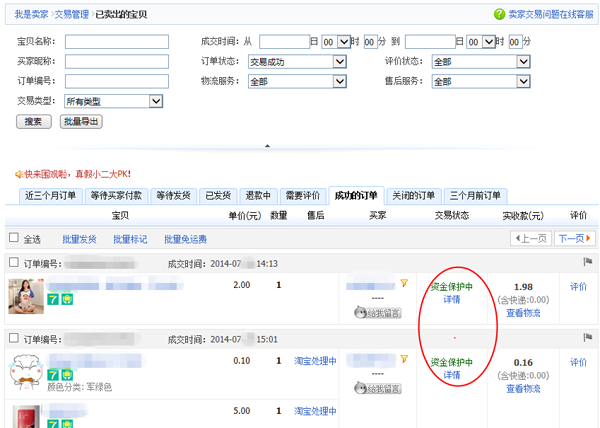Open 交易管理 breadcrumb link
Screen dimensions: 600x428
pyautogui.click(x=72, y=15)
